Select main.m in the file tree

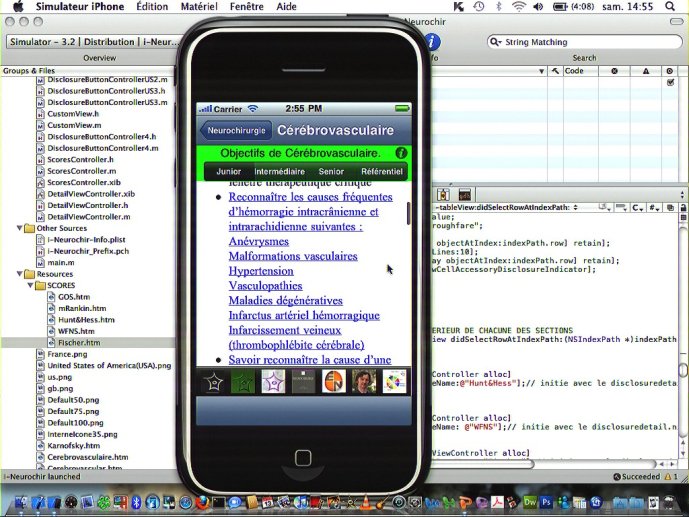tap(61, 263)
